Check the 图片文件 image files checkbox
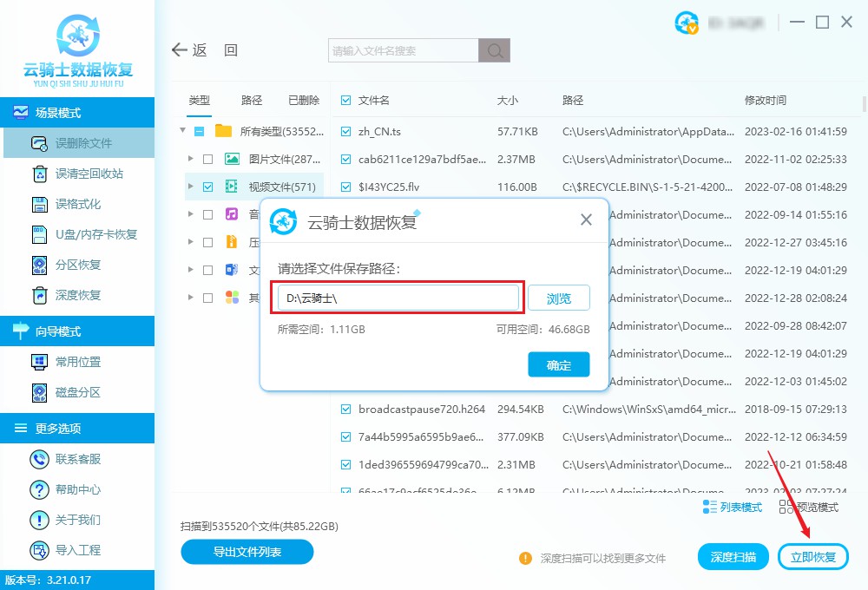This screenshot has height=590, width=868. click(x=207, y=159)
